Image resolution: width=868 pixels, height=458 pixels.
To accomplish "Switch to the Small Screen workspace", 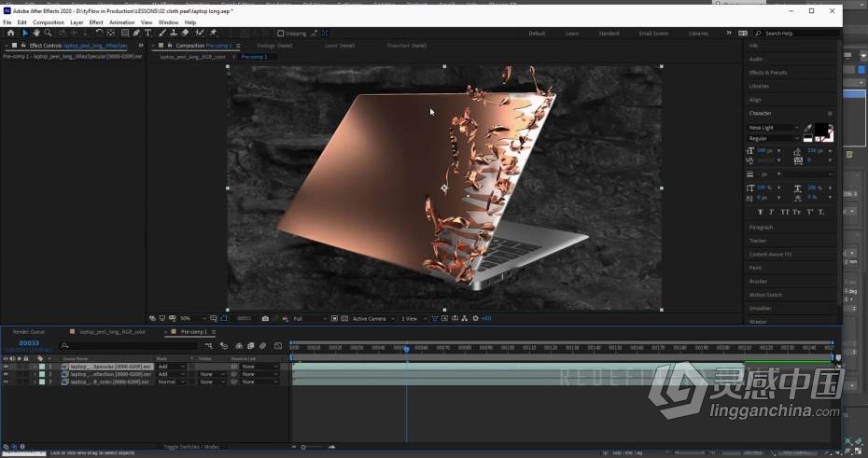I will pos(653,34).
